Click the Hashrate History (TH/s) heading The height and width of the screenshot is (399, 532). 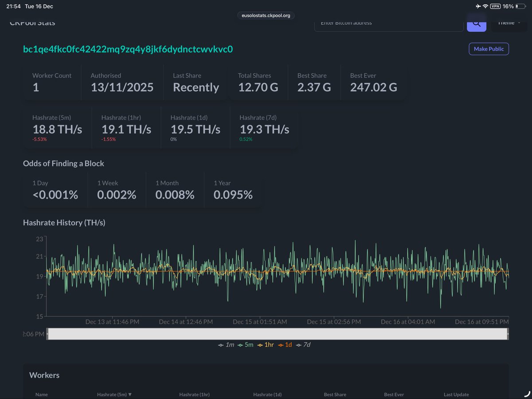[64, 223]
